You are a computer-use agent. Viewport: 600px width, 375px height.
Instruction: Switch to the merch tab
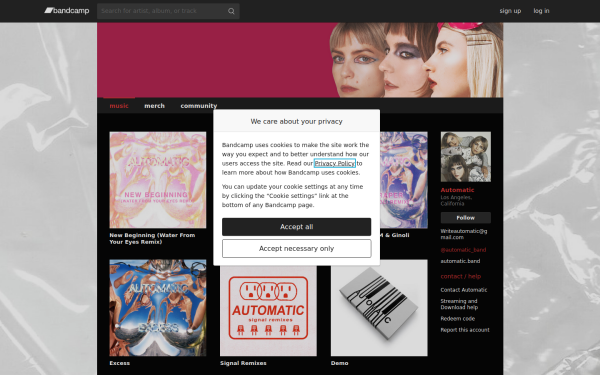[x=154, y=106]
